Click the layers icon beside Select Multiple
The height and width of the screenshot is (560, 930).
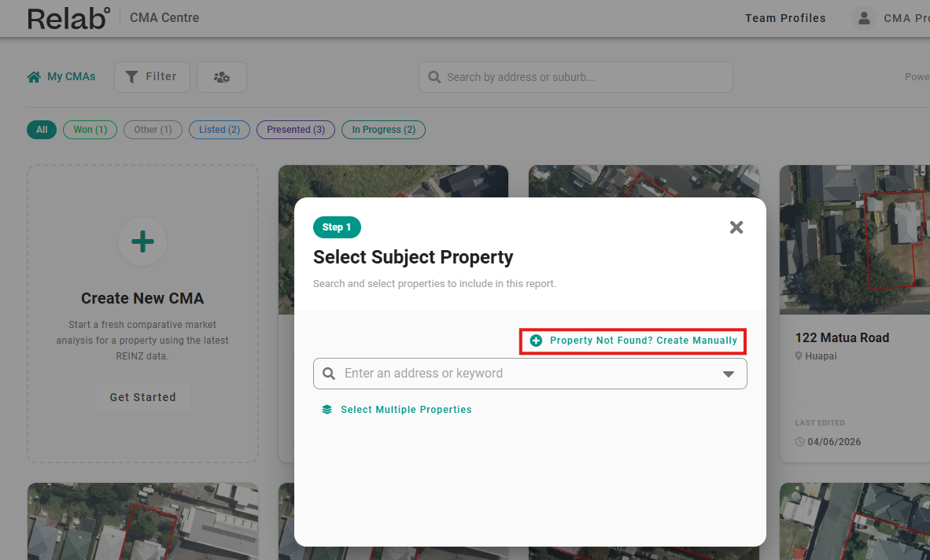(x=327, y=410)
